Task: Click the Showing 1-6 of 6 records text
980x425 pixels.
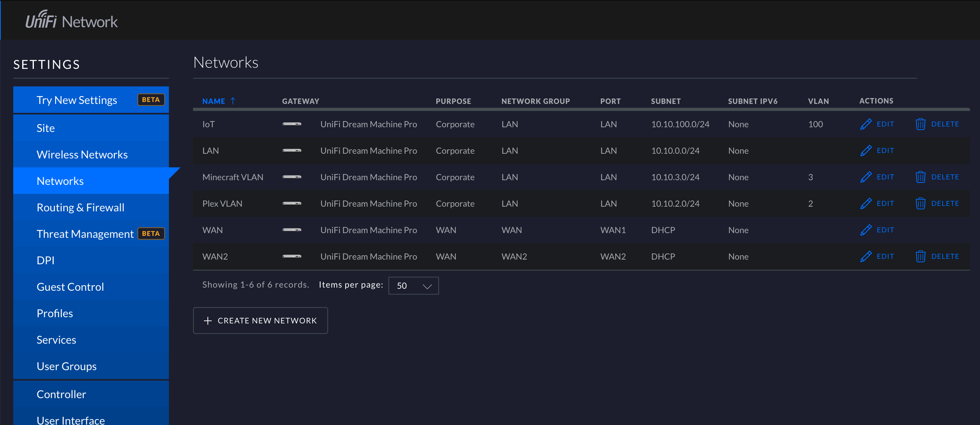Action: (x=256, y=285)
